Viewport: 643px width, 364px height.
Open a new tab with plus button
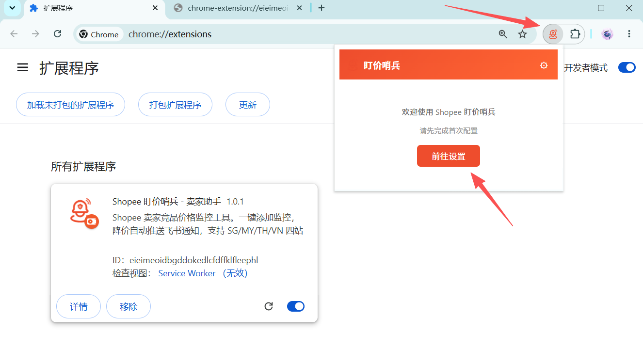coord(321,8)
